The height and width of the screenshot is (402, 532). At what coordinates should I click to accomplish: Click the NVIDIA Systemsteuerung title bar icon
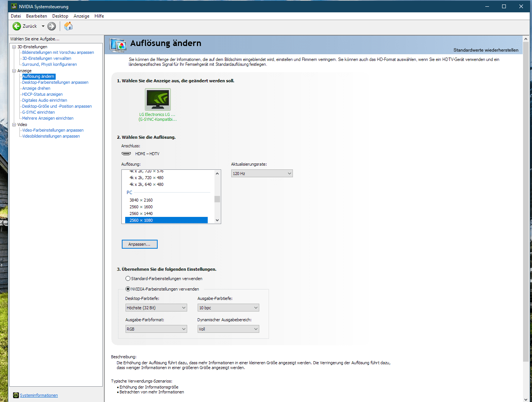pos(14,6)
